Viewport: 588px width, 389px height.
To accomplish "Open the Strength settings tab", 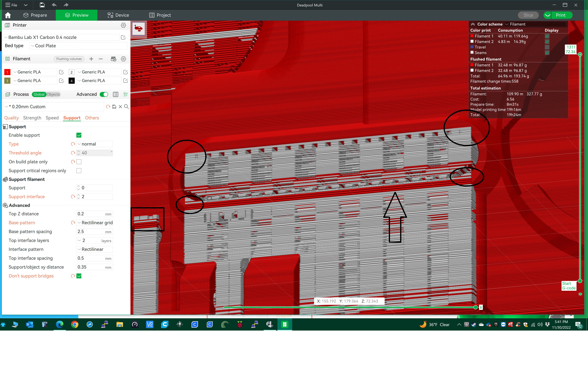I will tap(32, 118).
